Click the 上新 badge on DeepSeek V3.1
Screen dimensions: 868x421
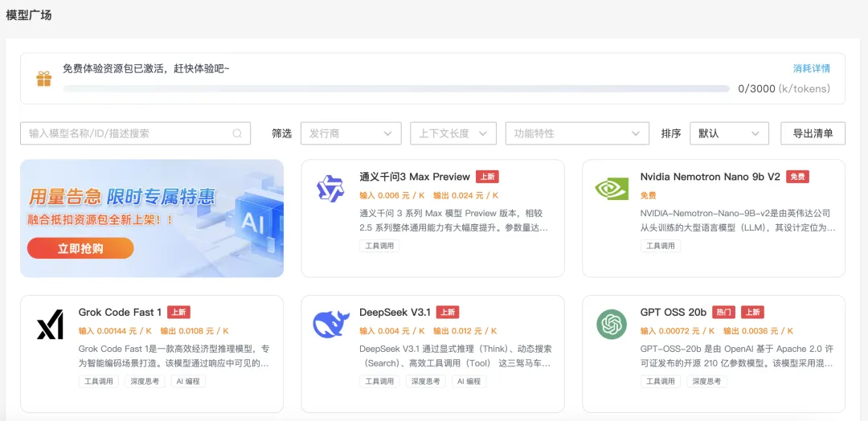(448, 312)
